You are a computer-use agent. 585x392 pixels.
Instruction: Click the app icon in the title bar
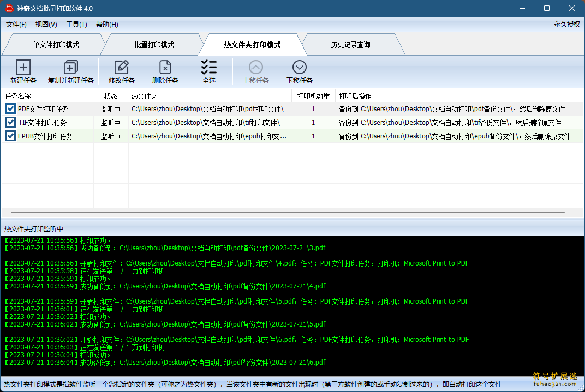9,8
